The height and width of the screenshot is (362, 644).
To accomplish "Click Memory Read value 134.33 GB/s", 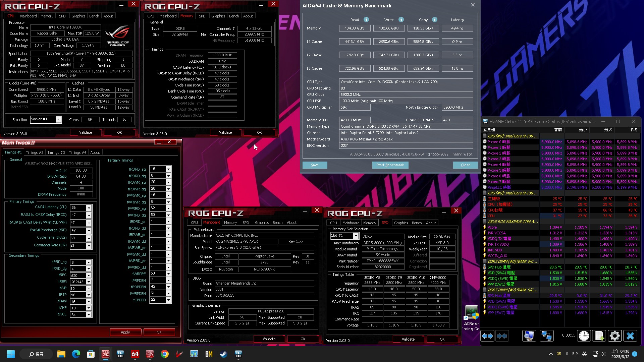I will [x=355, y=28].
